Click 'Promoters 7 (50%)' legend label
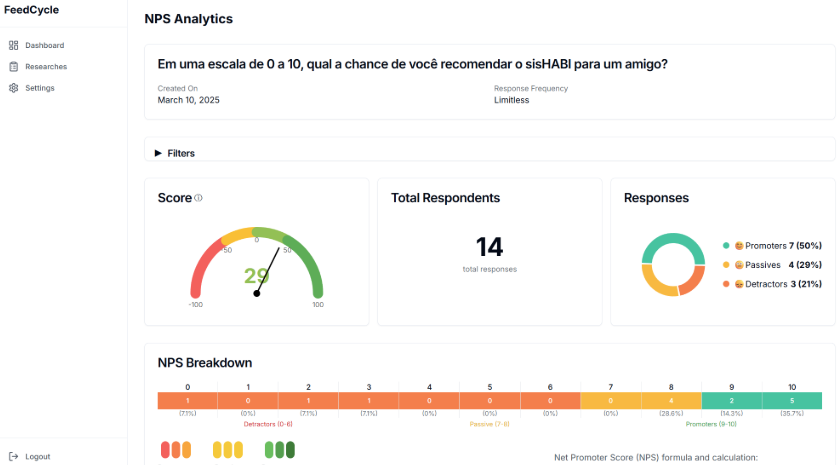 (x=783, y=246)
